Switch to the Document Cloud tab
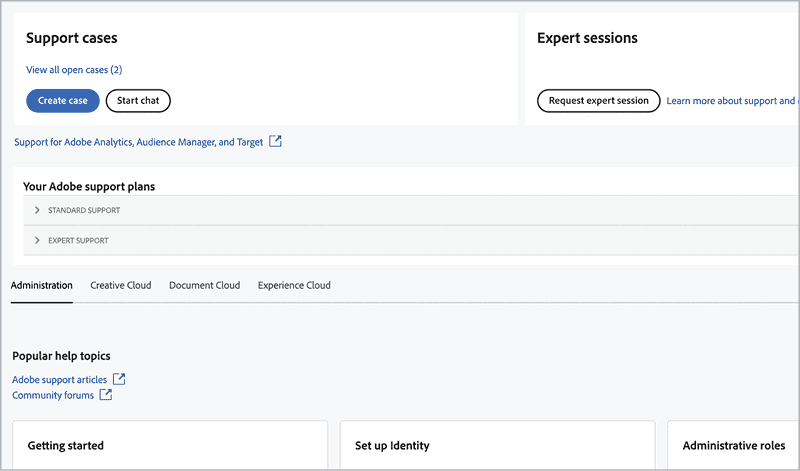 pos(205,285)
